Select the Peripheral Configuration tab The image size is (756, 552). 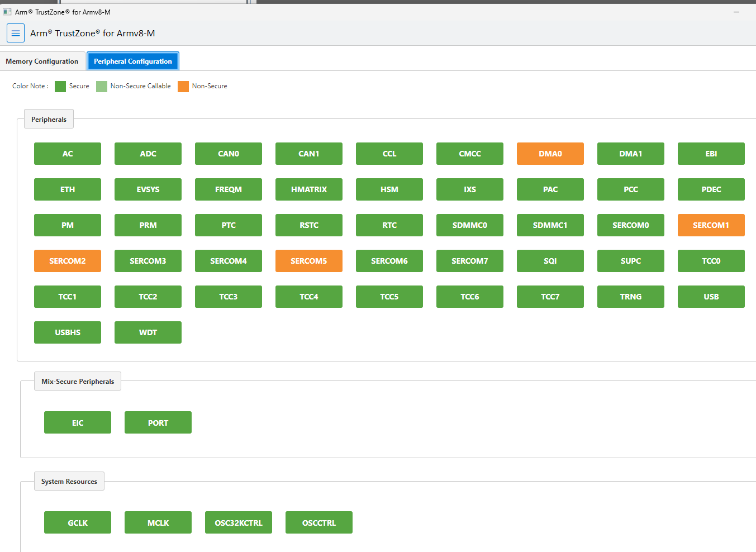[133, 61]
